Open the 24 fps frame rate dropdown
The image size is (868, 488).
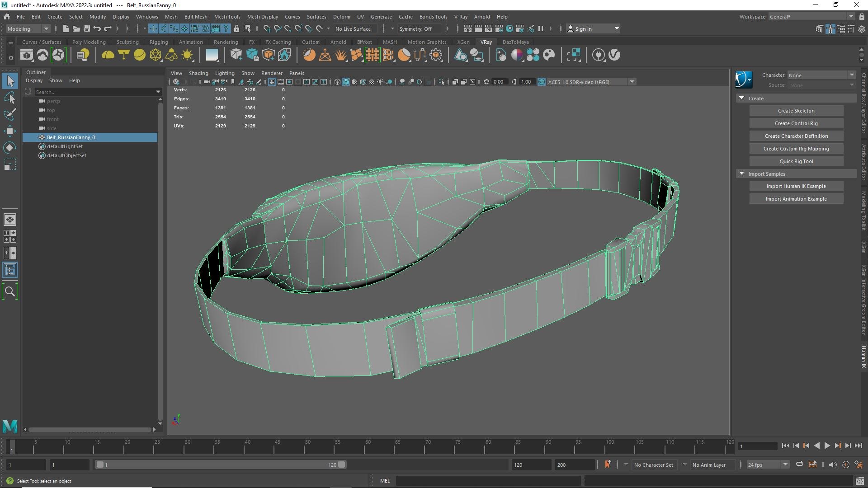pyautogui.click(x=768, y=465)
